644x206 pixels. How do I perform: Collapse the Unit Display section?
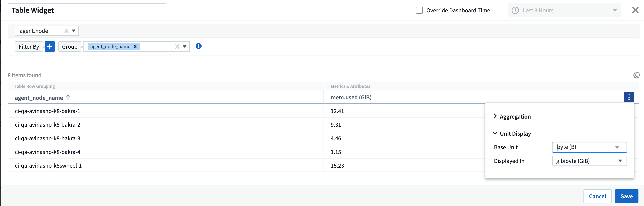click(x=495, y=133)
